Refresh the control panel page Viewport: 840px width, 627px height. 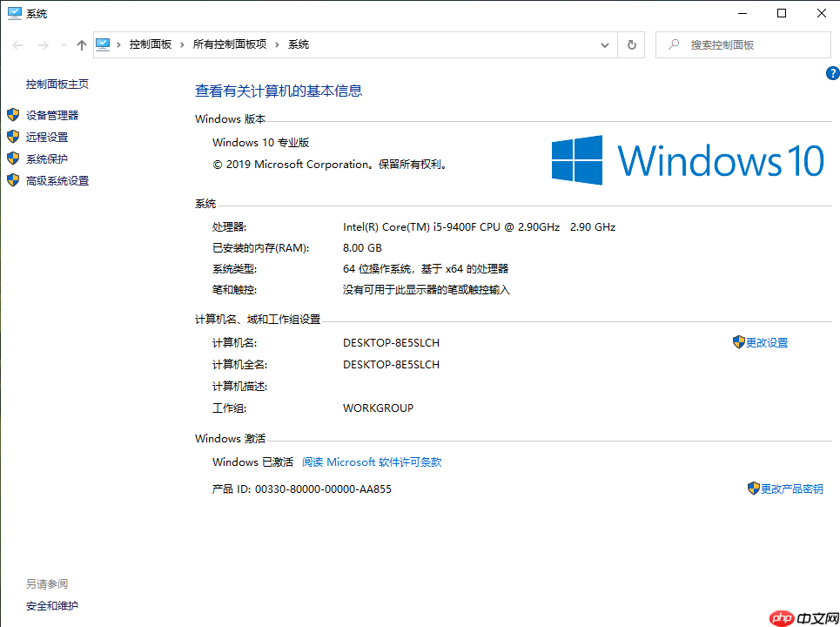tap(632, 45)
